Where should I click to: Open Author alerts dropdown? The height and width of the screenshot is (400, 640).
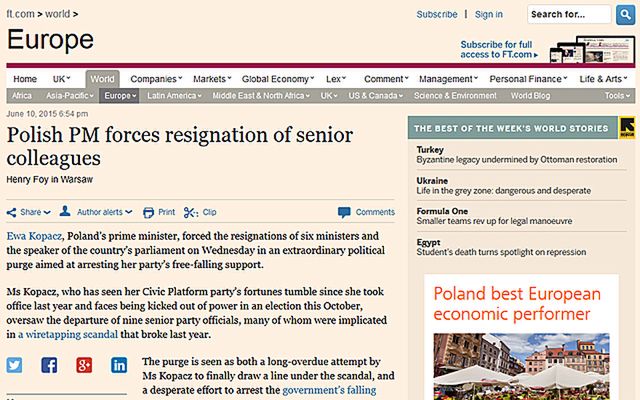tap(97, 212)
